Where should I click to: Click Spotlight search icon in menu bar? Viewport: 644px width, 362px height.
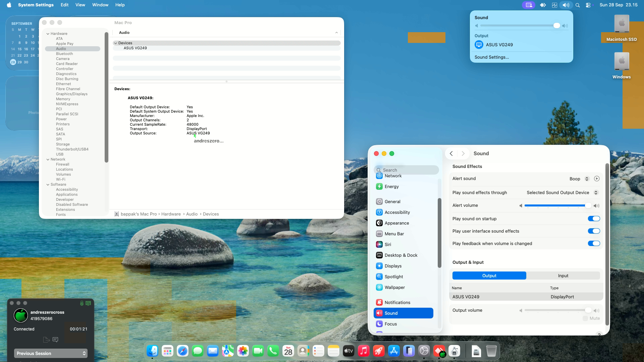point(578,5)
